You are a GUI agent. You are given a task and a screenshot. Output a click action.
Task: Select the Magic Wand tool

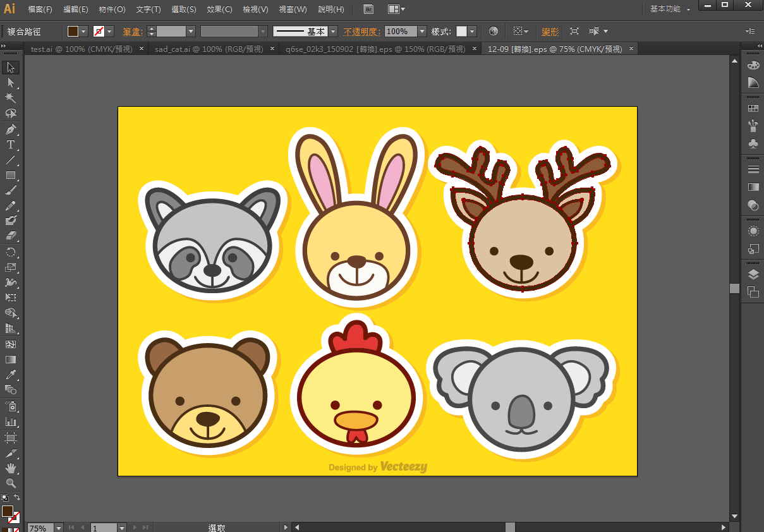coord(11,98)
